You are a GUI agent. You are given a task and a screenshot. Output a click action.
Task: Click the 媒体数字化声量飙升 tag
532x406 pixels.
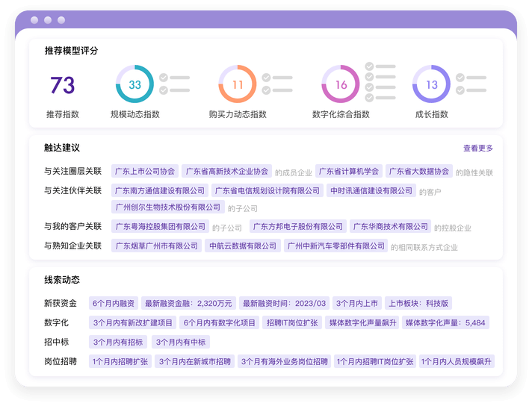point(362,322)
